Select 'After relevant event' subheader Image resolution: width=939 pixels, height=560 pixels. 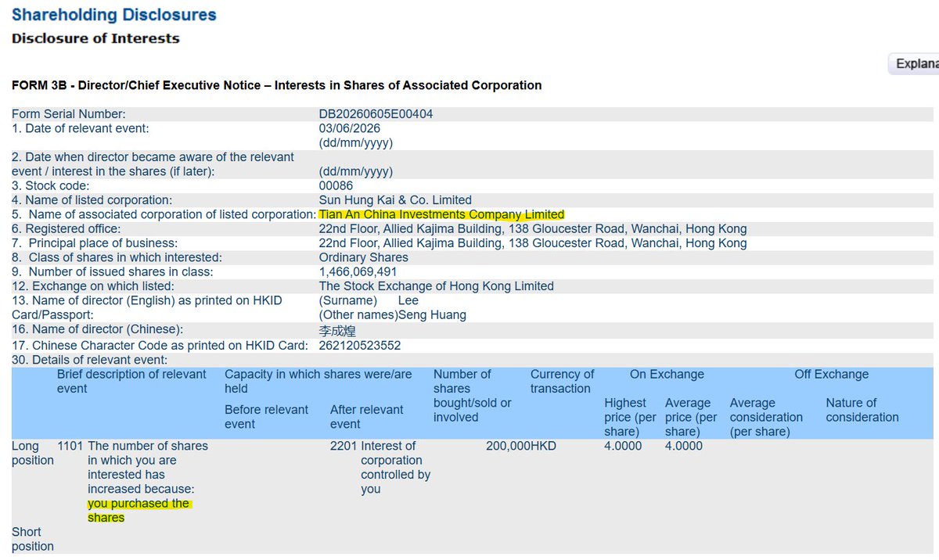coord(366,417)
